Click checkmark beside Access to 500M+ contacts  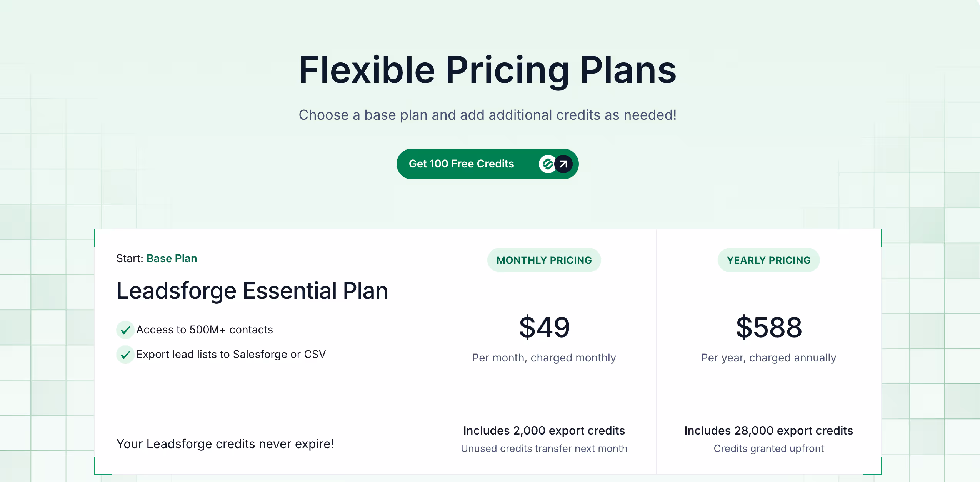click(125, 330)
